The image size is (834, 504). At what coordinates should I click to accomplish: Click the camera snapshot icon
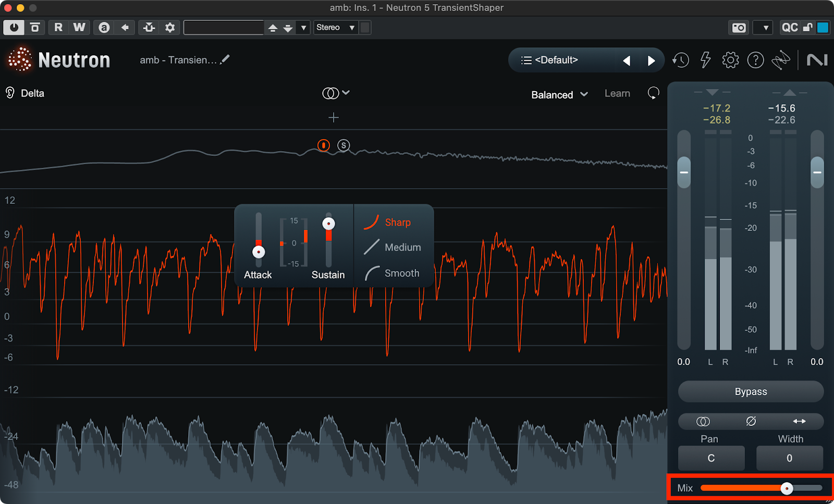tap(739, 28)
